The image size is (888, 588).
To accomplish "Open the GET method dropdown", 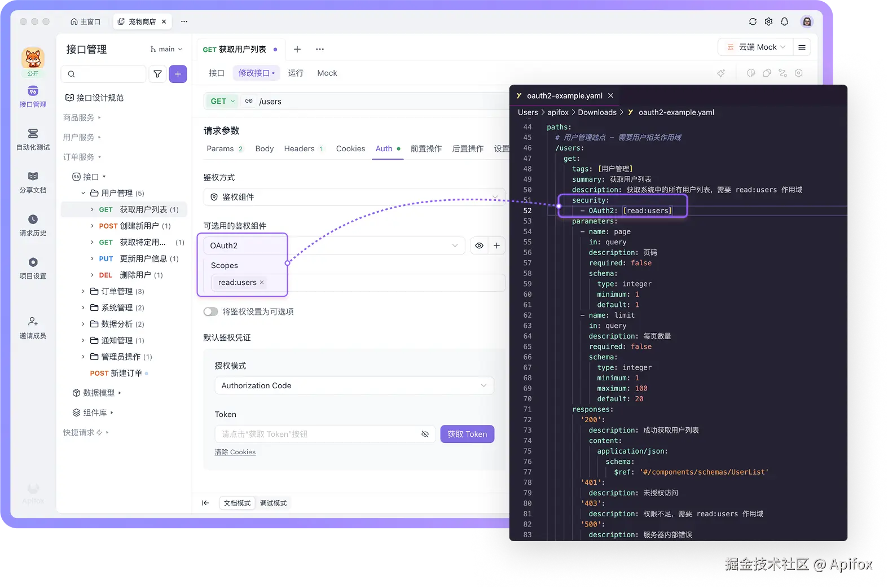I will [x=222, y=101].
